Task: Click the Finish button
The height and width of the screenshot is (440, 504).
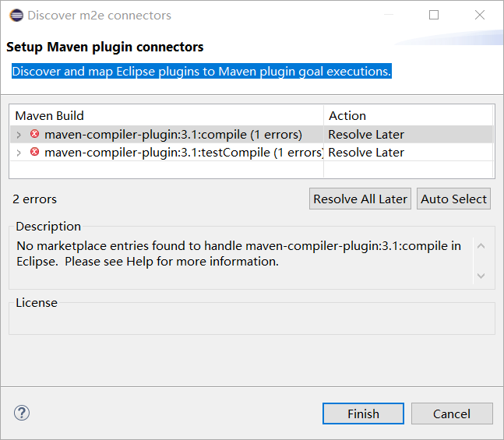Action: click(x=363, y=414)
